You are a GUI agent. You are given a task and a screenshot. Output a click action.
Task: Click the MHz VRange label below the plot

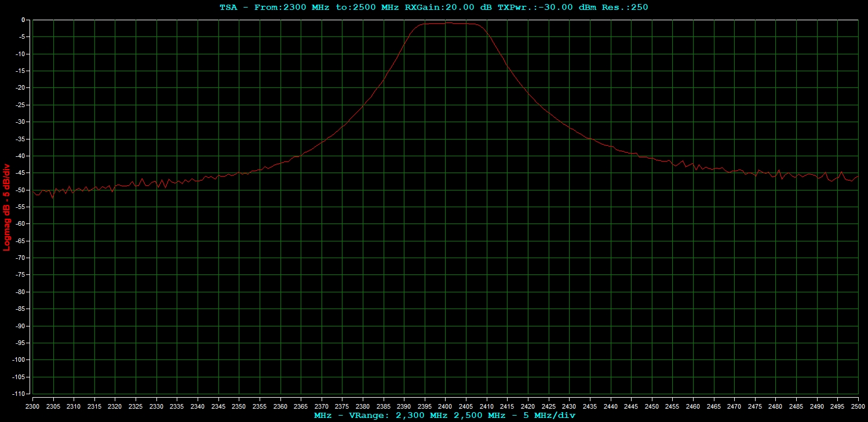pos(444,415)
